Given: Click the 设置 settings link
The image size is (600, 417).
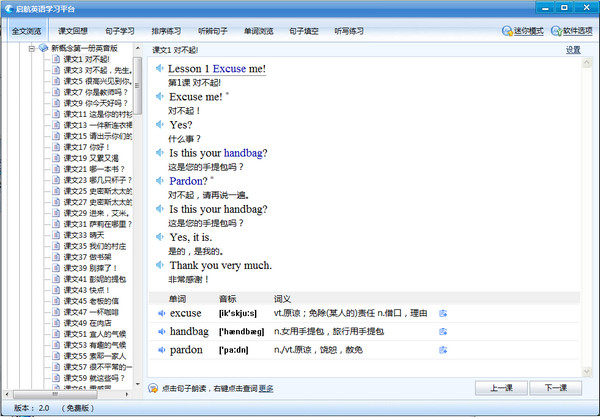Looking at the screenshot, I should click(573, 49).
